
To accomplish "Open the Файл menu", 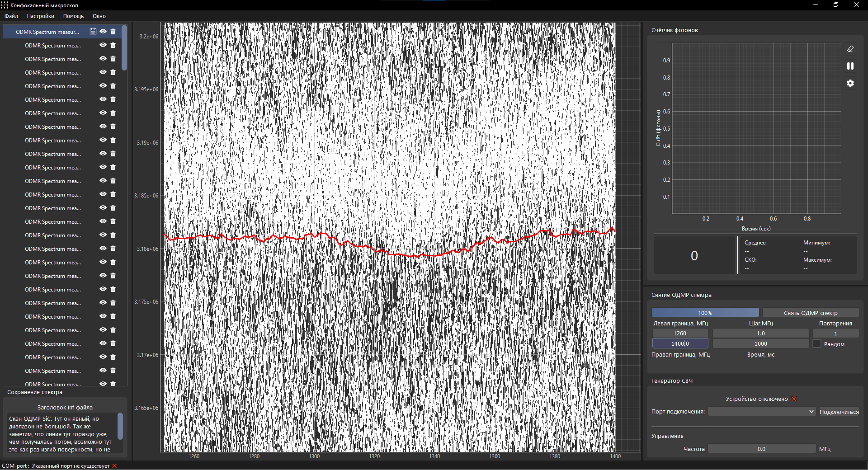I will pyautogui.click(x=11, y=16).
